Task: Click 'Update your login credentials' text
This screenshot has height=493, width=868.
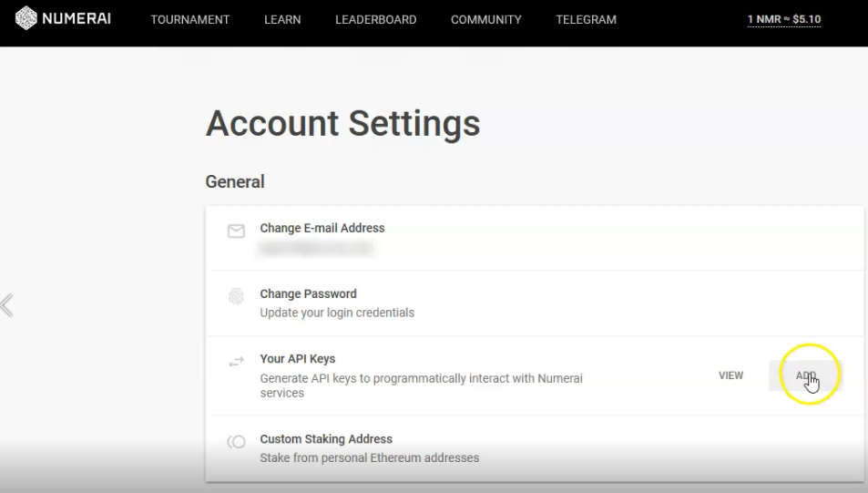Action: [x=337, y=313]
